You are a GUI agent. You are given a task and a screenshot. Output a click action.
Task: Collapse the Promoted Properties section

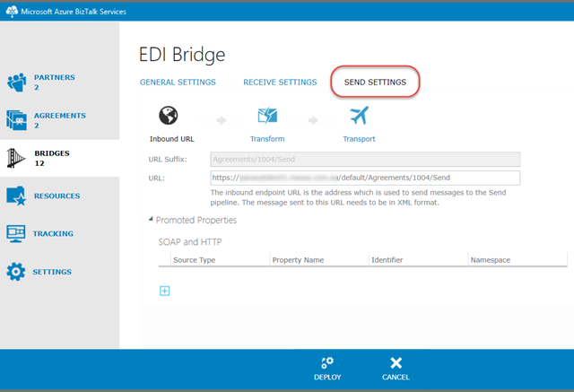point(151,220)
